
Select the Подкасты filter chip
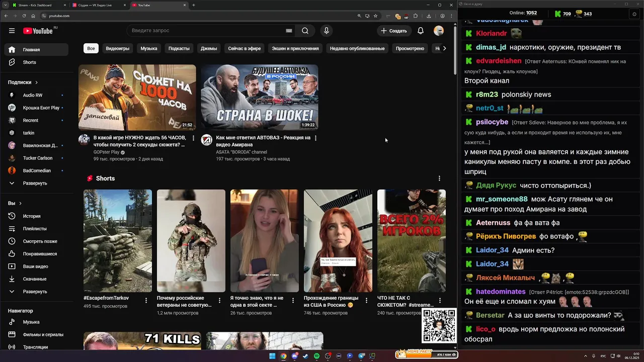click(x=179, y=49)
